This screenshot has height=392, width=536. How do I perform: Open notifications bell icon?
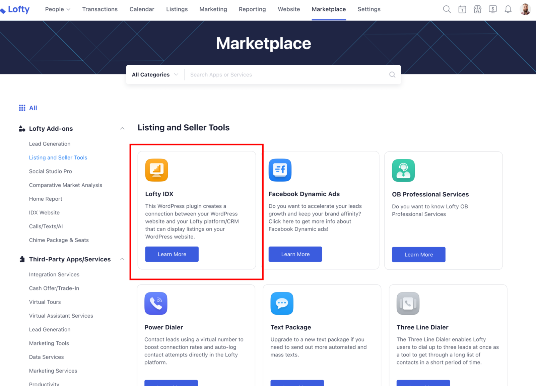click(508, 9)
